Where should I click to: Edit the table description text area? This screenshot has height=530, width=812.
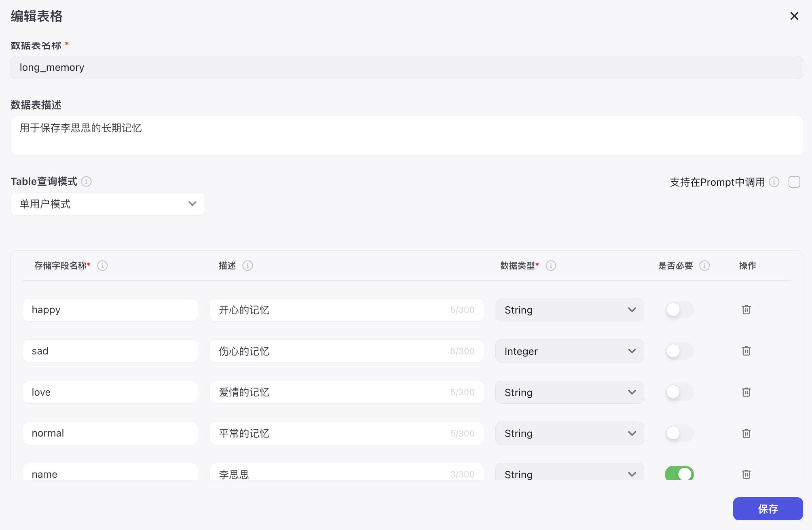tap(407, 136)
